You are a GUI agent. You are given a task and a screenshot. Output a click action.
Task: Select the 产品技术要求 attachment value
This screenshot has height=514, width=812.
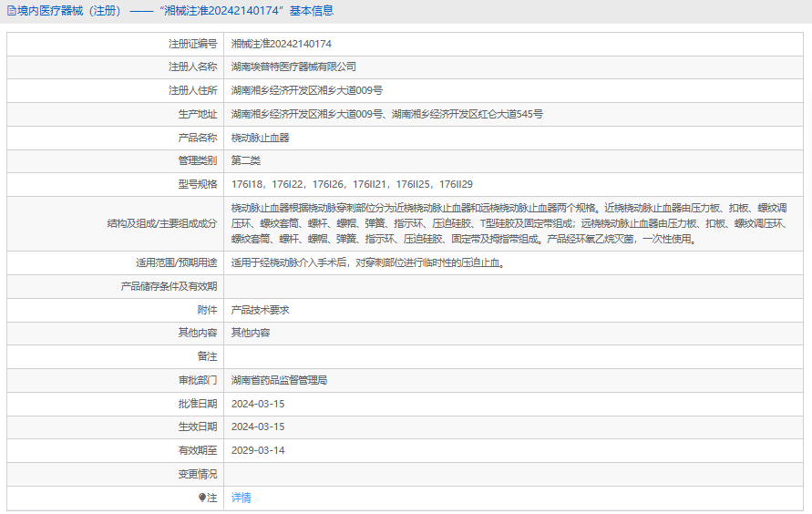point(260,310)
